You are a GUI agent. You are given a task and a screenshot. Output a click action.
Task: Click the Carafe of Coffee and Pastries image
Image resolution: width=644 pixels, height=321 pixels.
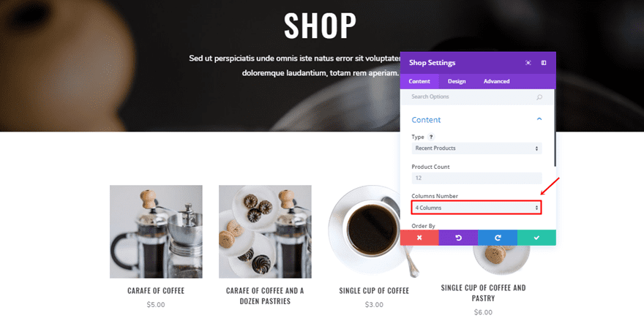coord(265,232)
